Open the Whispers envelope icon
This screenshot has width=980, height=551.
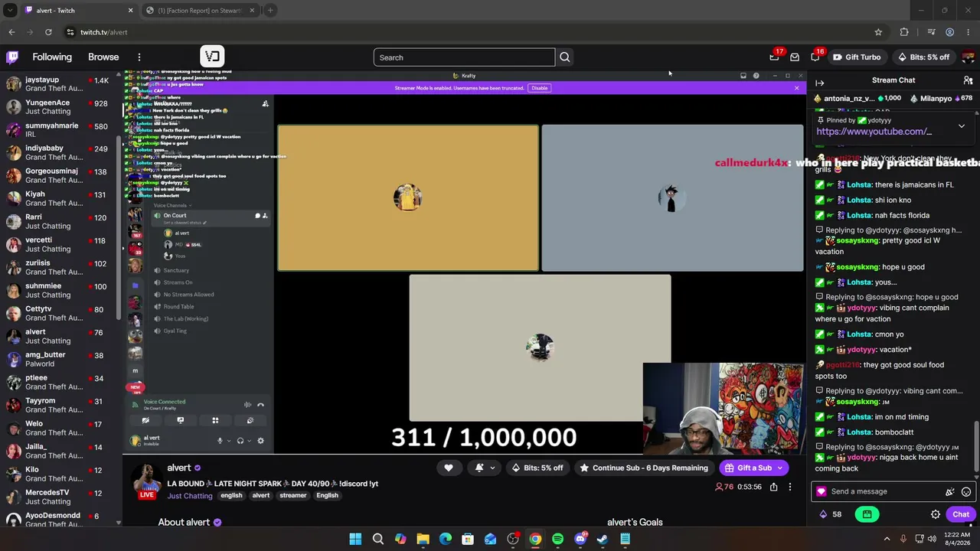coord(795,57)
